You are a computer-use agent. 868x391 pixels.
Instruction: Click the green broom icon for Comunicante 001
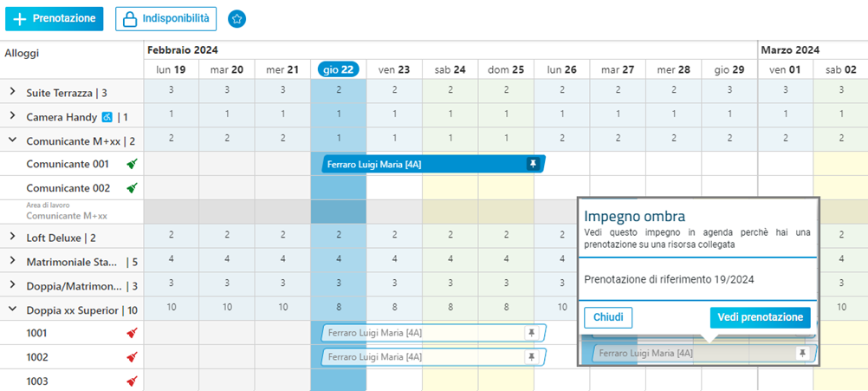pyautogui.click(x=132, y=164)
